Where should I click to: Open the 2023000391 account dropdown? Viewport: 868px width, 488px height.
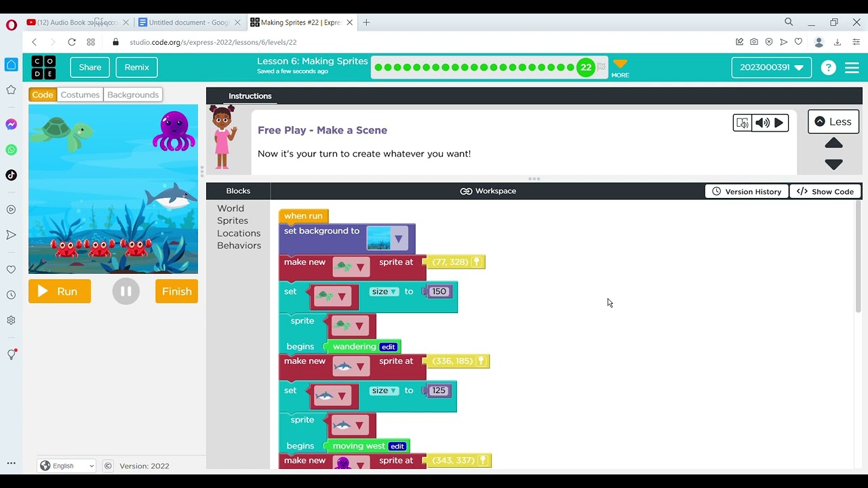click(x=771, y=68)
